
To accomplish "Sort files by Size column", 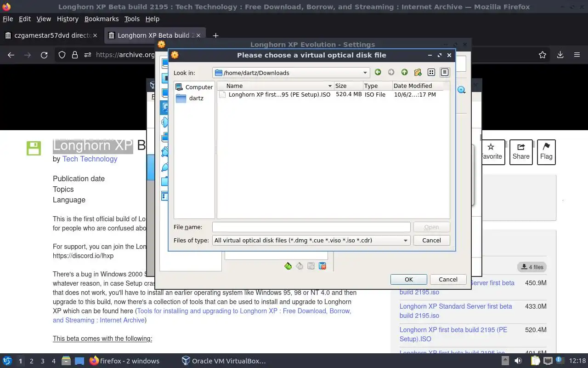I will (x=348, y=86).
